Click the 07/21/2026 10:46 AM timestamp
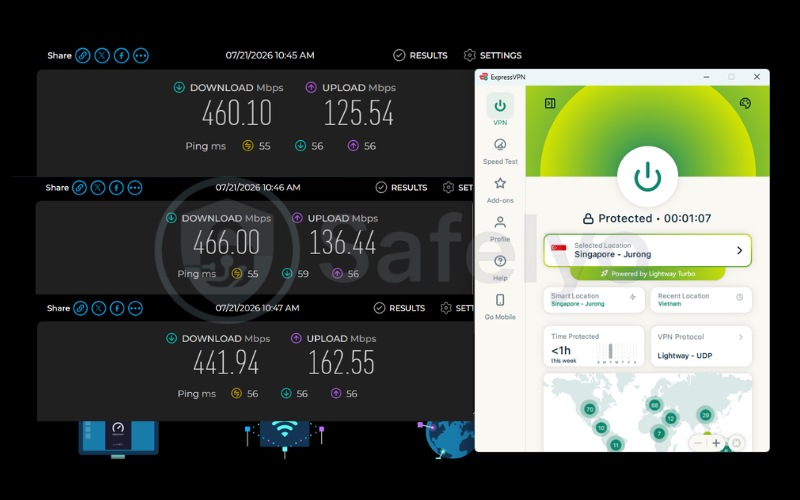800x500 pixels. (258, 187)
